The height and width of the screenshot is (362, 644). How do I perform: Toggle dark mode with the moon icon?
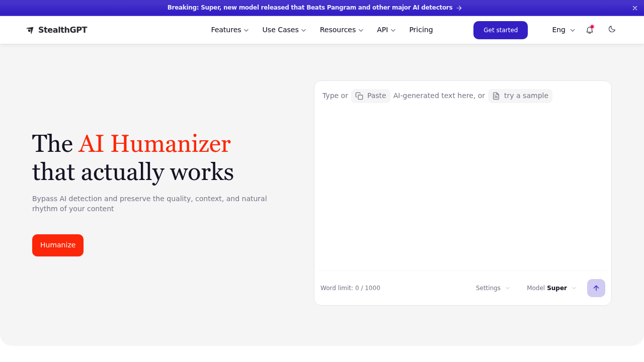612,29
